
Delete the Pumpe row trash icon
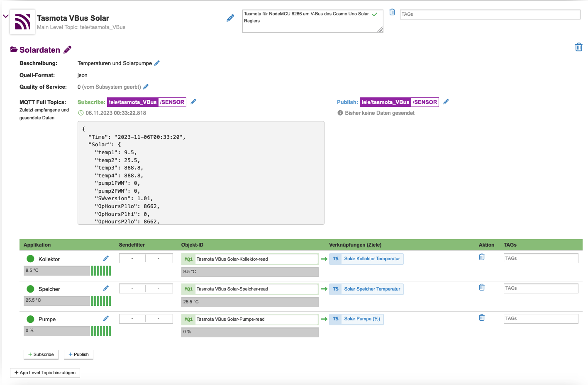click(482, 317)
